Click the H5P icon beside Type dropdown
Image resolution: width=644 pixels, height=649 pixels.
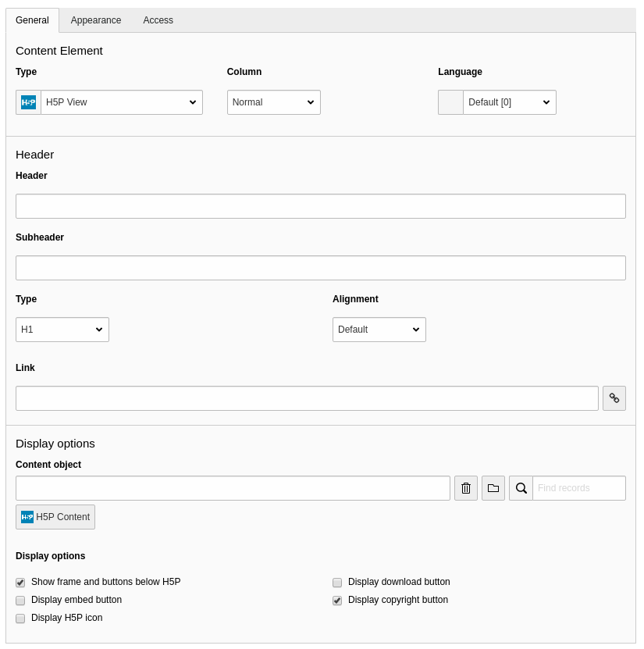[x=29, y=102]
